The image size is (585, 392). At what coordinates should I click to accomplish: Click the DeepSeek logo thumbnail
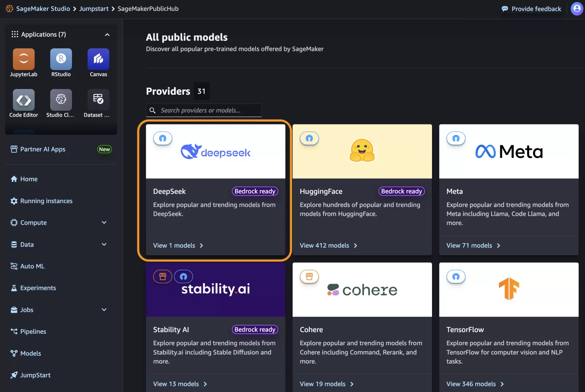[x=215, y=151]
